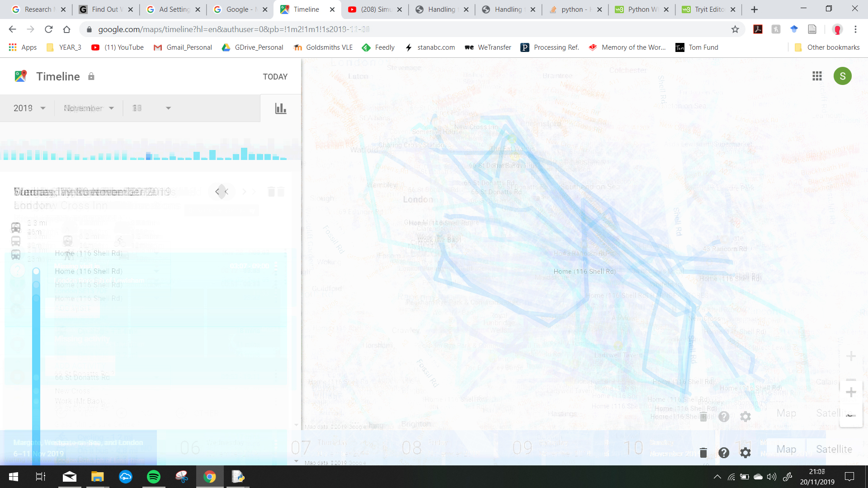The image size is (868, 488).
Task: Open timeline help question mark
Action: pos(724,452)
